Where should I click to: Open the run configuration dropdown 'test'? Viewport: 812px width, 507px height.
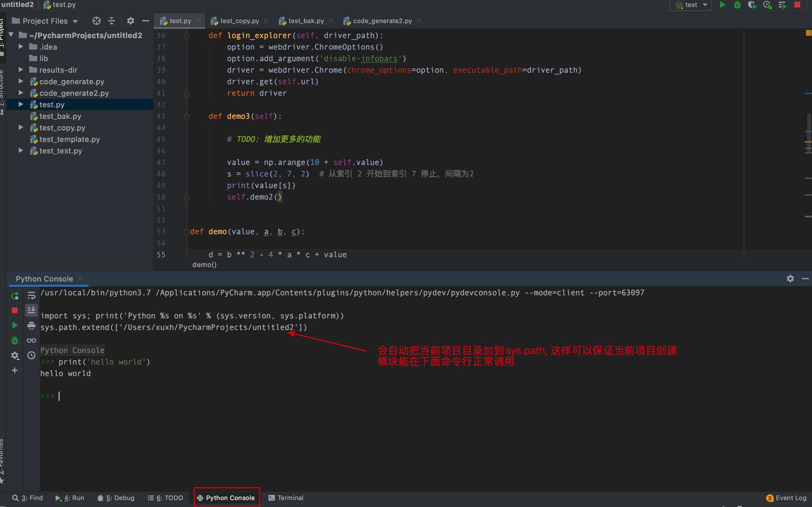coord(691,5)
